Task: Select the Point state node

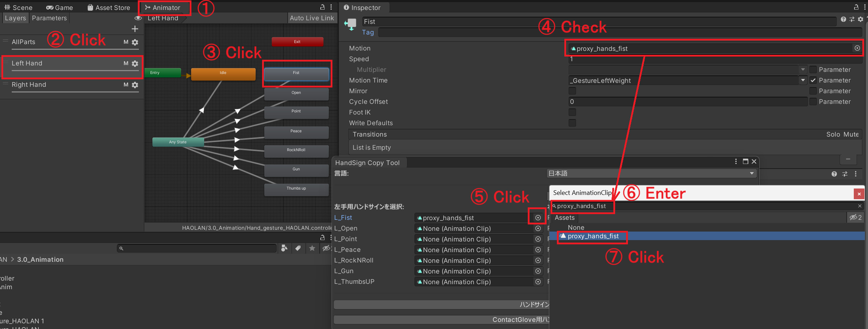Action: click(296, 112)
